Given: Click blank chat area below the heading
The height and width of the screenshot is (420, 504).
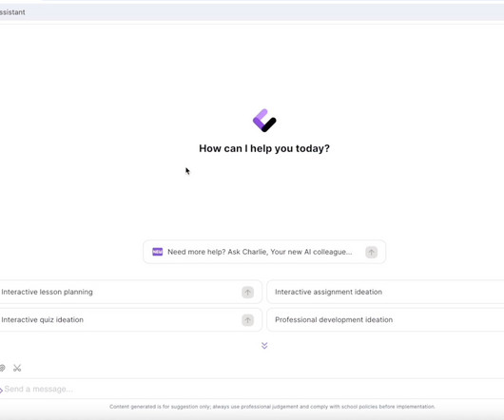Looking at the screenshot, I should click(x=264, y=196).
